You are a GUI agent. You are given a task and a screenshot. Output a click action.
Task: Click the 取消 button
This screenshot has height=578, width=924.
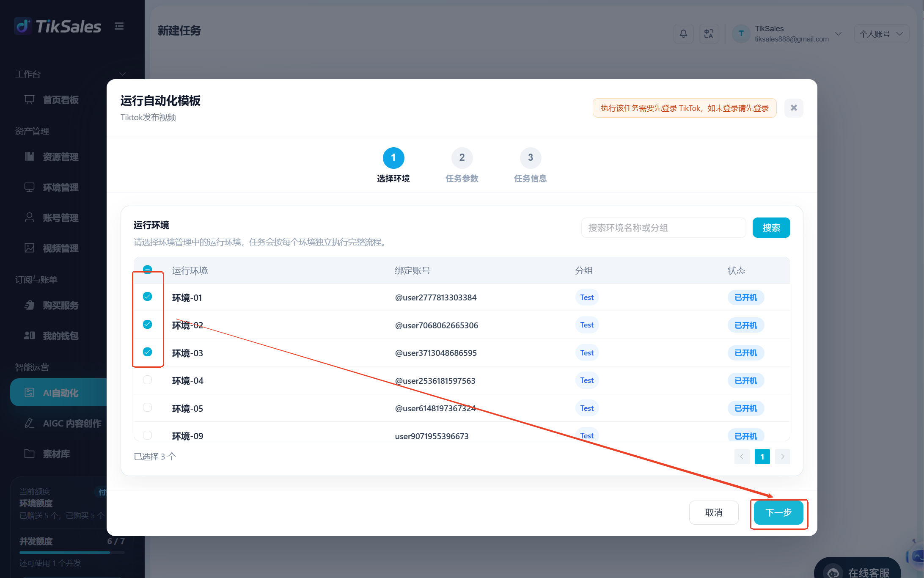pyautogui.click(x=714, y=512)
